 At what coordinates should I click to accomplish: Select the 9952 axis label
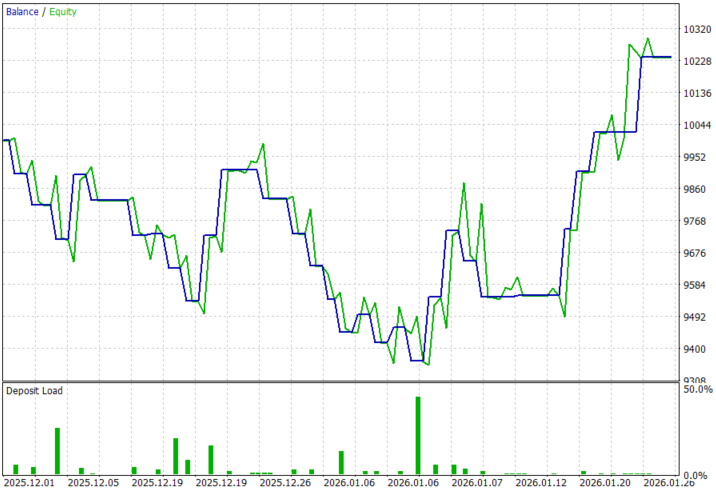697,157
